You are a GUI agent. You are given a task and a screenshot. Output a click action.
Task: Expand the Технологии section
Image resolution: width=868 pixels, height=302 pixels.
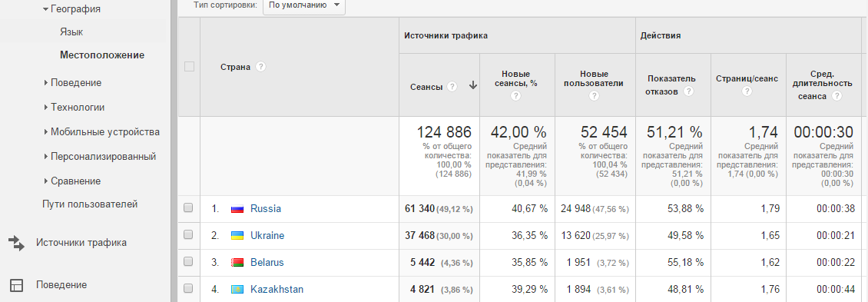[x=46, y=108]
